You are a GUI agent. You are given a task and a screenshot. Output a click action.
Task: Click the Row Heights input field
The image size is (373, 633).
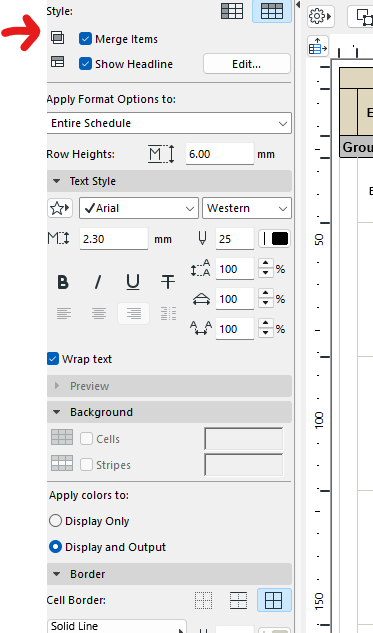click(x=220, y=154)
